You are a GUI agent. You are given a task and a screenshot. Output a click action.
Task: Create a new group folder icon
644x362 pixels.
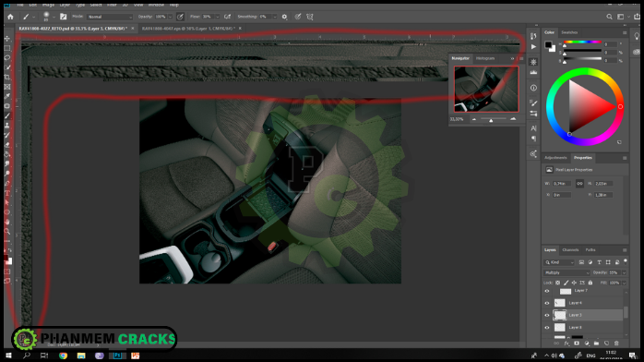596,344
